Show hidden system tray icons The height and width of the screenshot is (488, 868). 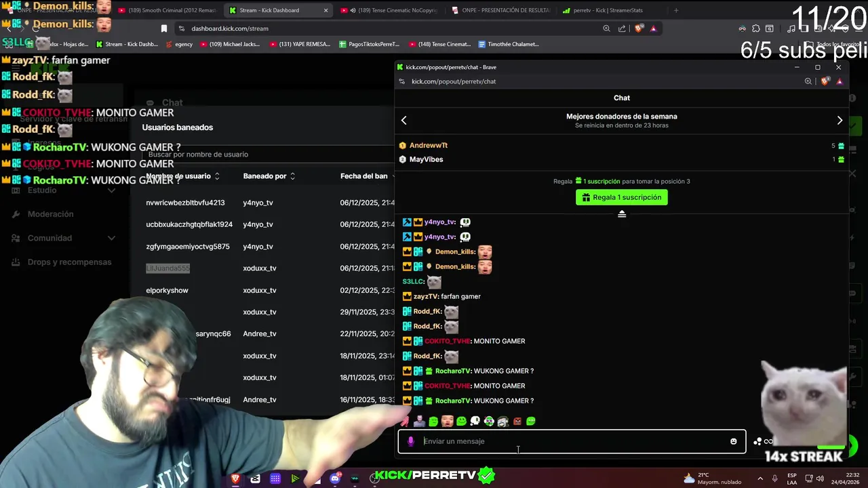(x=759, y=479)
